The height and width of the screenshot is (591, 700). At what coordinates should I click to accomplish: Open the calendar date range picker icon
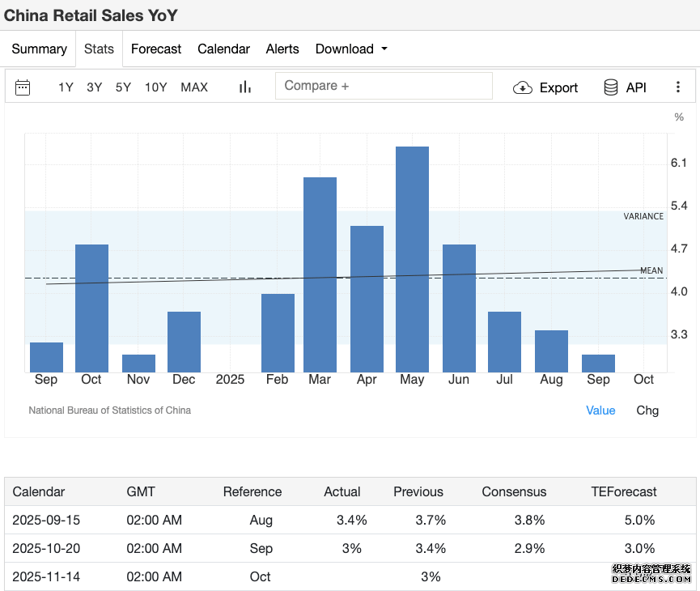pos(23,87)
